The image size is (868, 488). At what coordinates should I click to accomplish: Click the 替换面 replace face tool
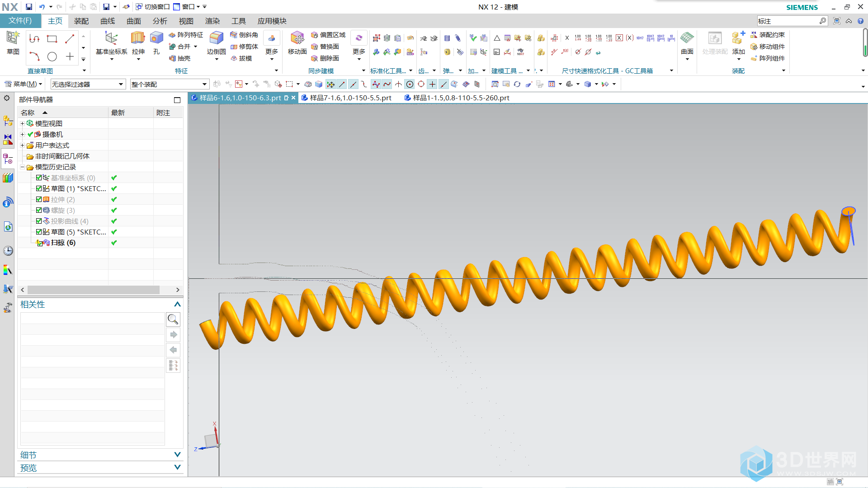325,47
